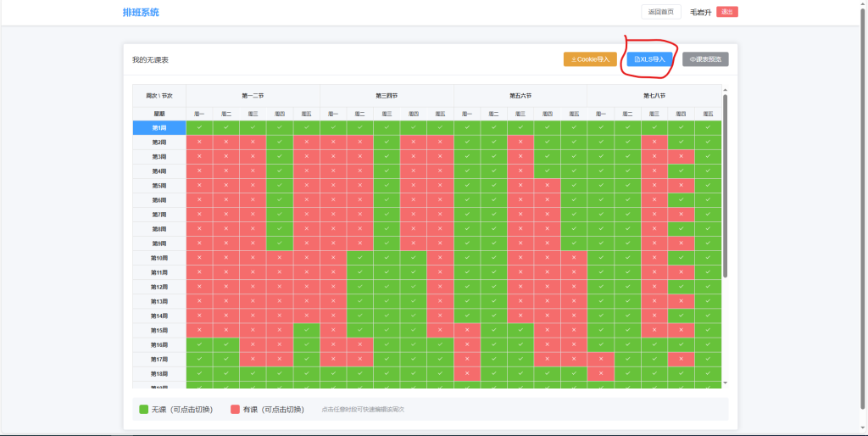This screenshot has width=868, height=436.
Task: Click the 第三四节 column group header
Action: pos(387,96)
